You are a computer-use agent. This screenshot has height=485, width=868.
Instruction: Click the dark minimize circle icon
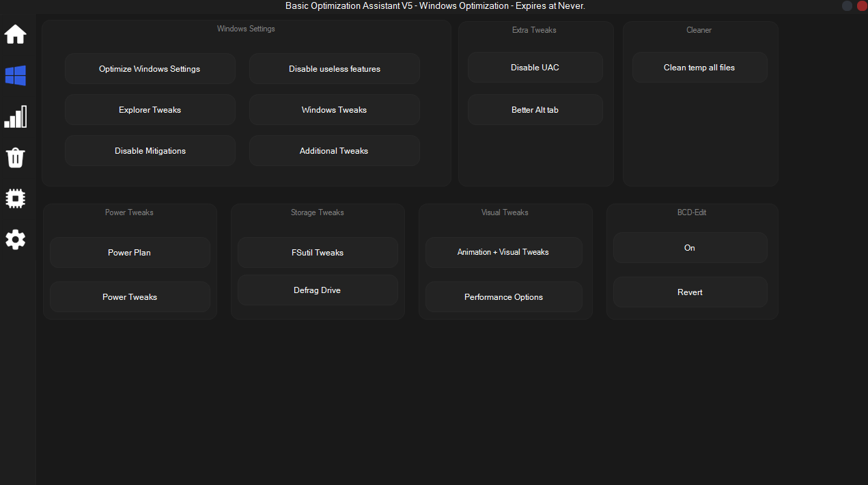click(847, 5)
